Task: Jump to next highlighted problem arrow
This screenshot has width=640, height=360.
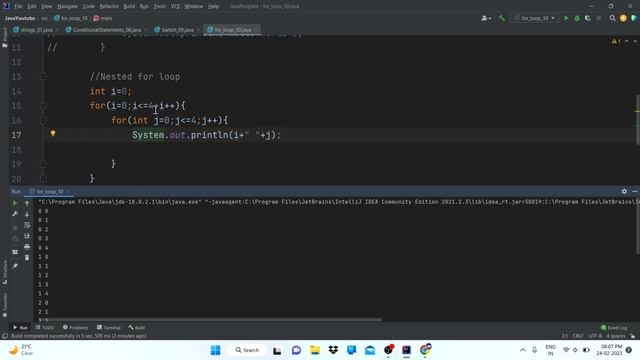Action: point(635,41)
